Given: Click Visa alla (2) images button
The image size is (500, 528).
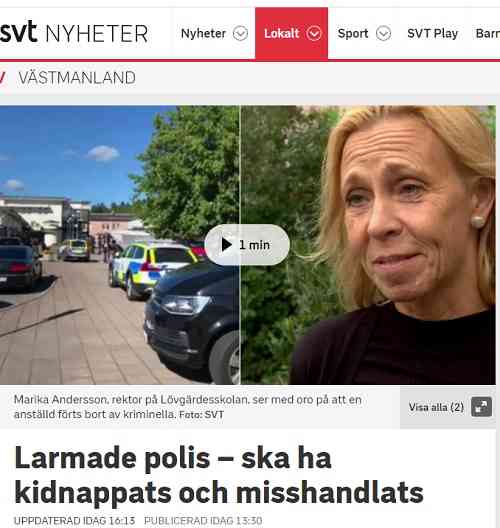Looking at the screenshot, I should [x=448, y=407].
